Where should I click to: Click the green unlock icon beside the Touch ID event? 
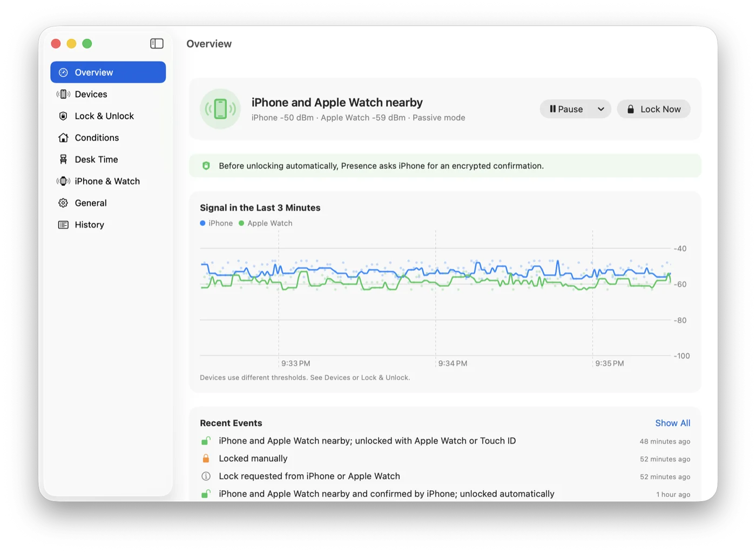click(x=206, y=441)
